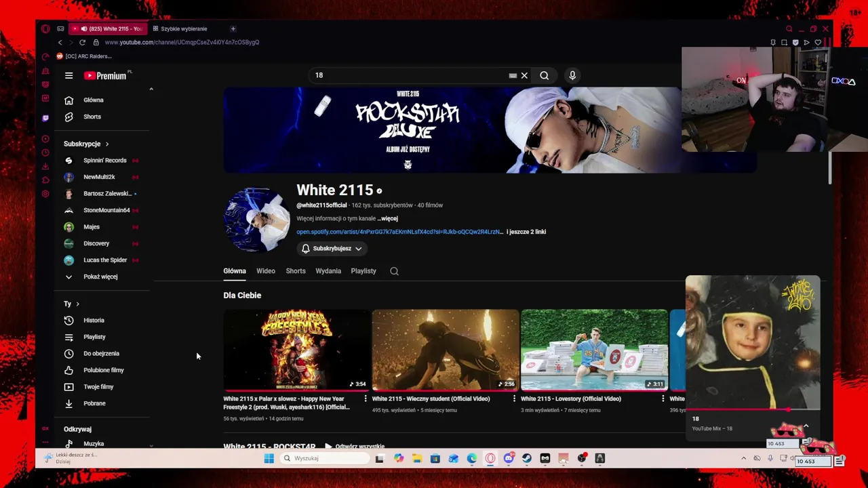This screenshot has width=868, height=488.
Task: Expand the miniplayer with the up chevron
Action: tap(806, 426)
